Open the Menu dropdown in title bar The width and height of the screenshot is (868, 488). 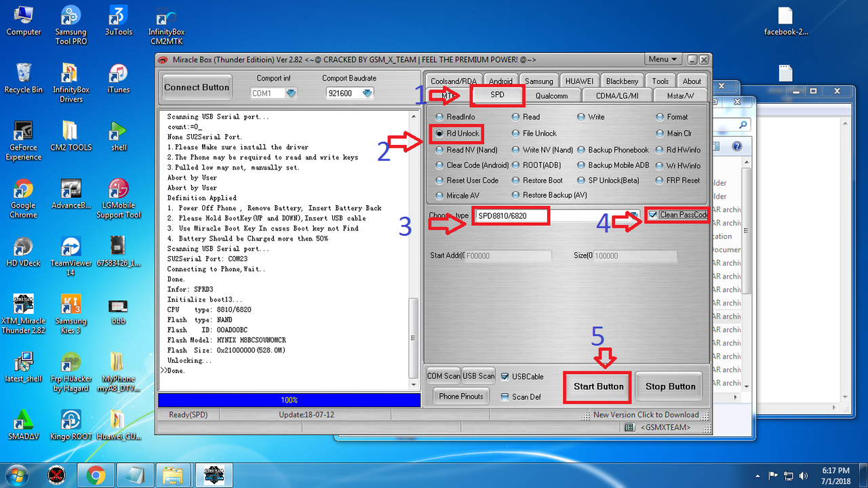click(663, 60)
